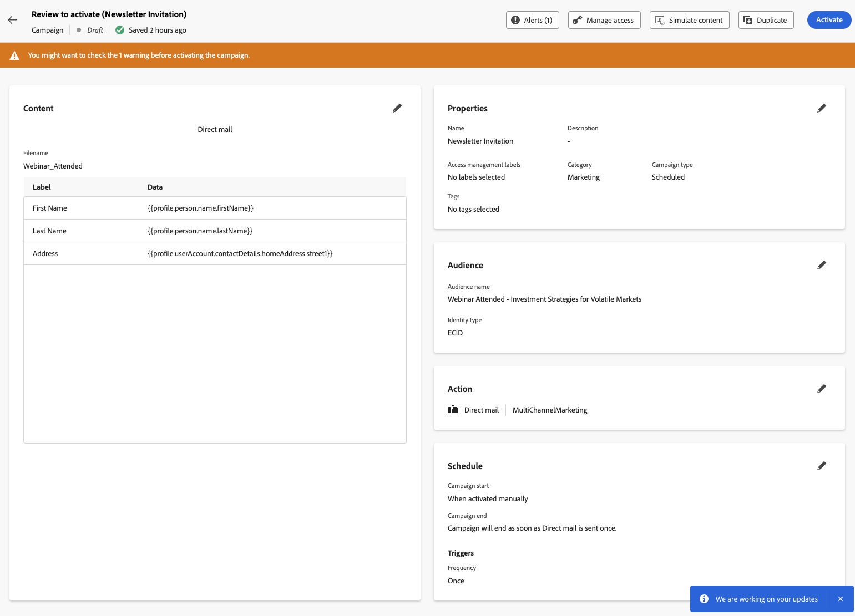The width and height of the screenshot is (855, 616).
Task: Edit the Audience section with pencil icon
Action: click(x=822, y=265)
